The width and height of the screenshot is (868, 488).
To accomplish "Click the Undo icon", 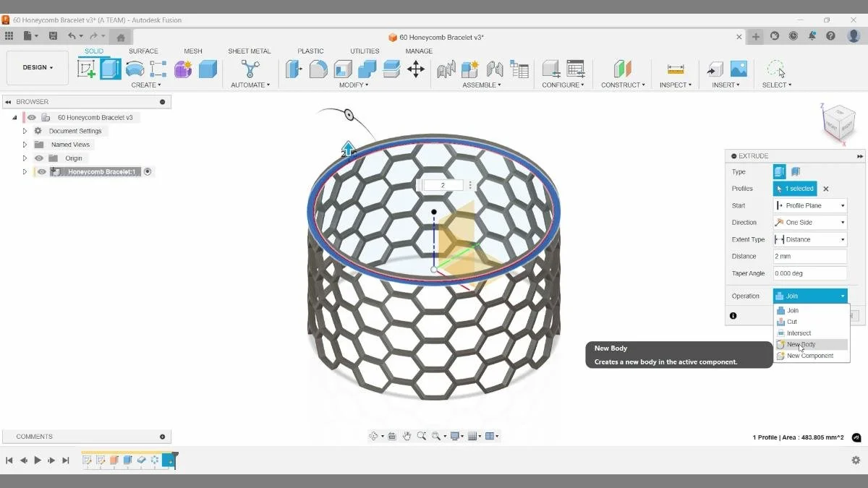I will coord(70,35).
